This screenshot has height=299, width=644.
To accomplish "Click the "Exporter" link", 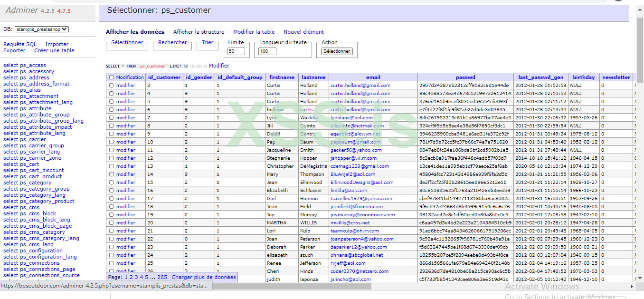I will point(14,50).
